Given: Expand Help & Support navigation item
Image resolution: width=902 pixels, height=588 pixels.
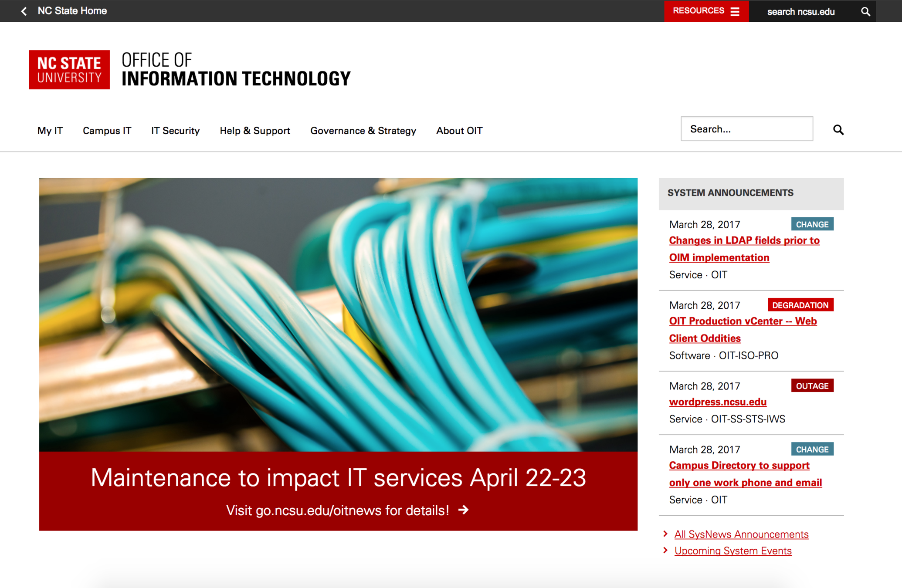Looking at the screenshot, I should point(254,131).
